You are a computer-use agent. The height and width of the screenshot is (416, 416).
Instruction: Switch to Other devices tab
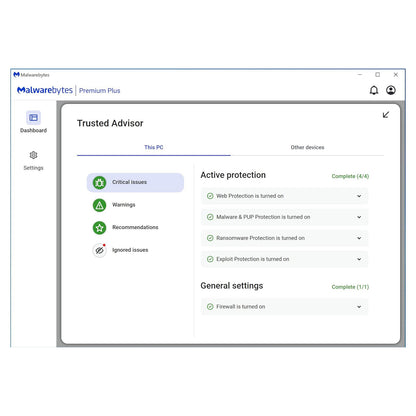[x=307, y=147]
